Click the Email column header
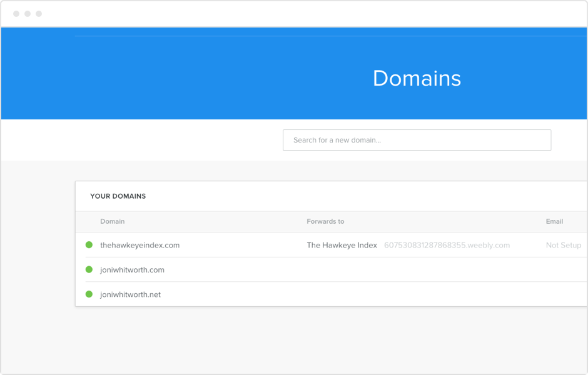 coord(554,221)
